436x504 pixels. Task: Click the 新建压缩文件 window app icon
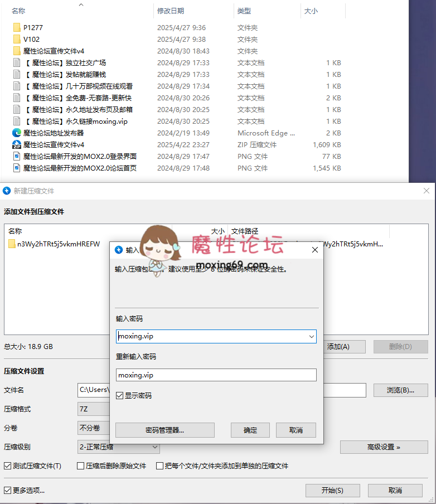(7, 191)
